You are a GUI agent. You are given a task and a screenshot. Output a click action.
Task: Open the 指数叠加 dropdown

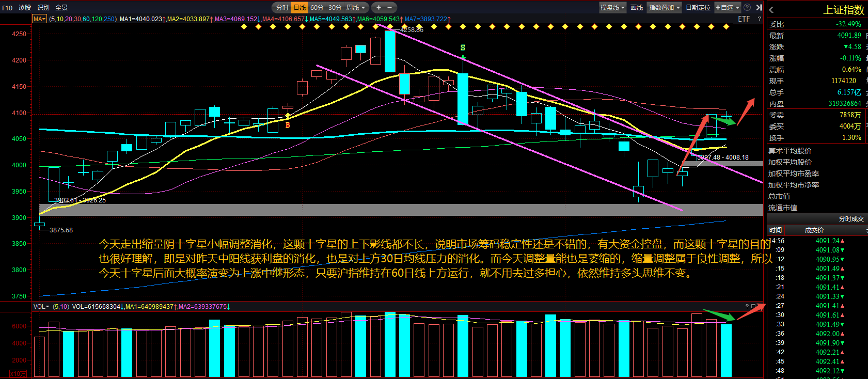pyautogui.click(x=664, y=7)
